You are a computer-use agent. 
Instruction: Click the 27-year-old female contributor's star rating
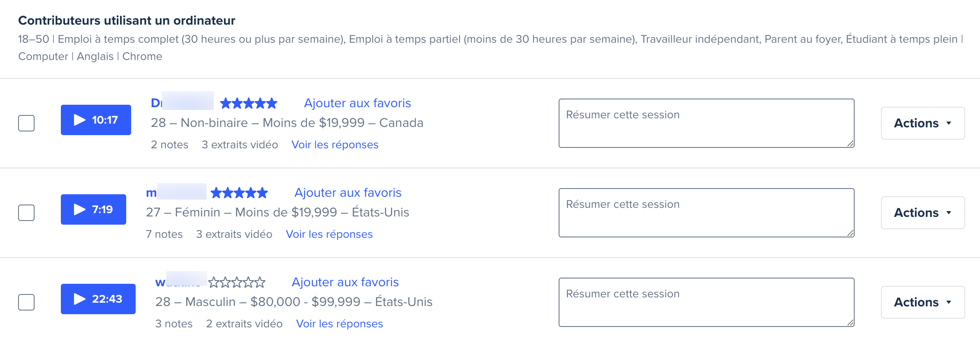[239, 193]
